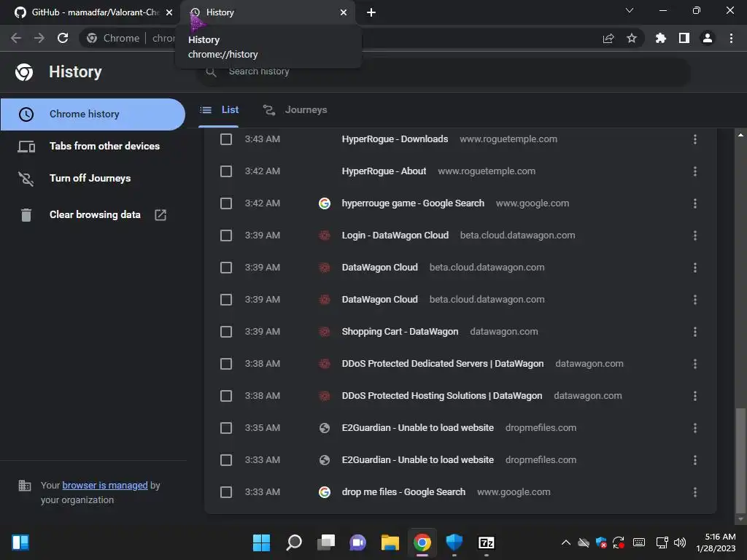Open the Chat icon on the taskbar
The height and width of the screenshot is (560, 747).
(357, 542)
